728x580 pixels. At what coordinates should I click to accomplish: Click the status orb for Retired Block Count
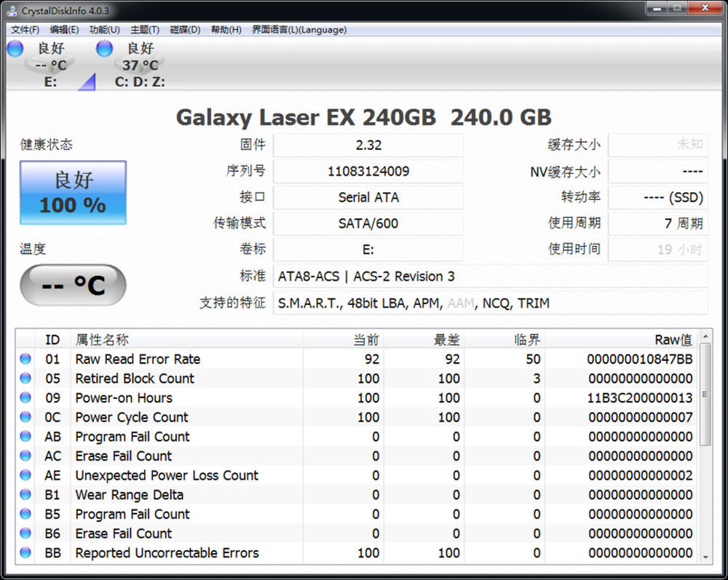click(25, 378)
